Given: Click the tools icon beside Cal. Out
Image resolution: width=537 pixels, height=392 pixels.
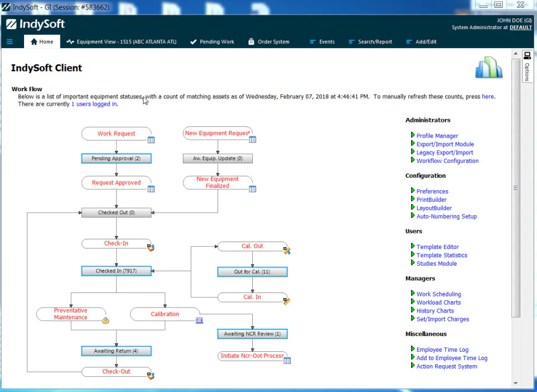Looking at the screenshot, I should [287, 251].
